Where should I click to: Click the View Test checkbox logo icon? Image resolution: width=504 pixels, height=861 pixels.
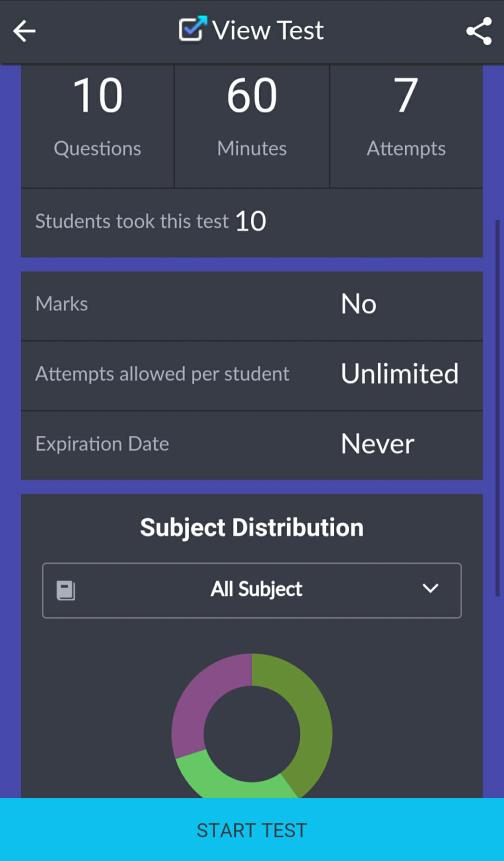193,29
